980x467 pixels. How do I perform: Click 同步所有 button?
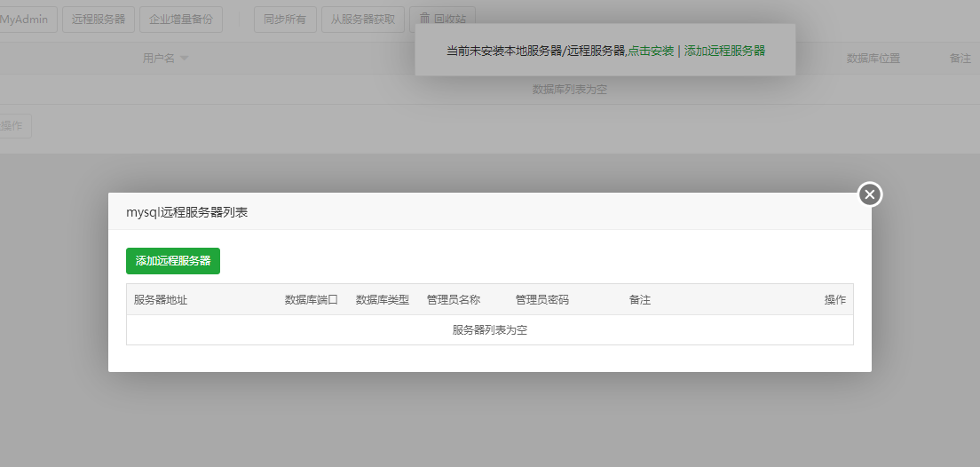(x=285, y=20)
